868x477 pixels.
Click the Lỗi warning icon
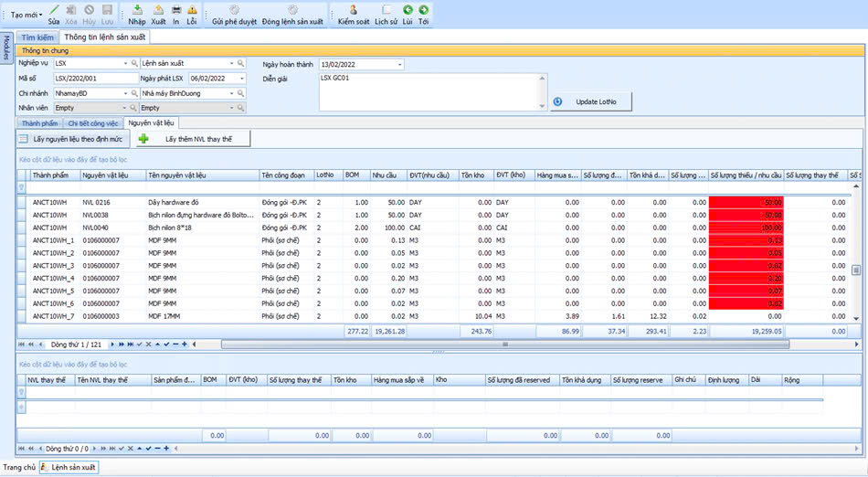point(192,10)
